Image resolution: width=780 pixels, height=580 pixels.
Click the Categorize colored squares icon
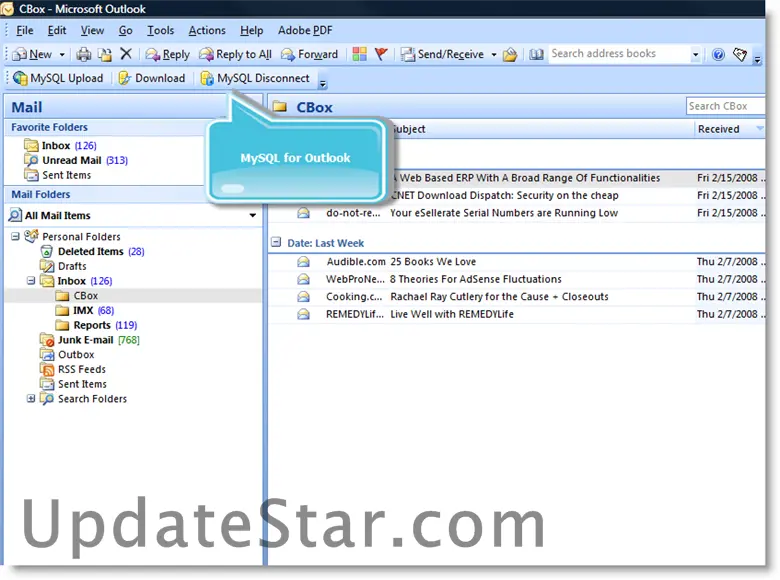pos(359,54)
